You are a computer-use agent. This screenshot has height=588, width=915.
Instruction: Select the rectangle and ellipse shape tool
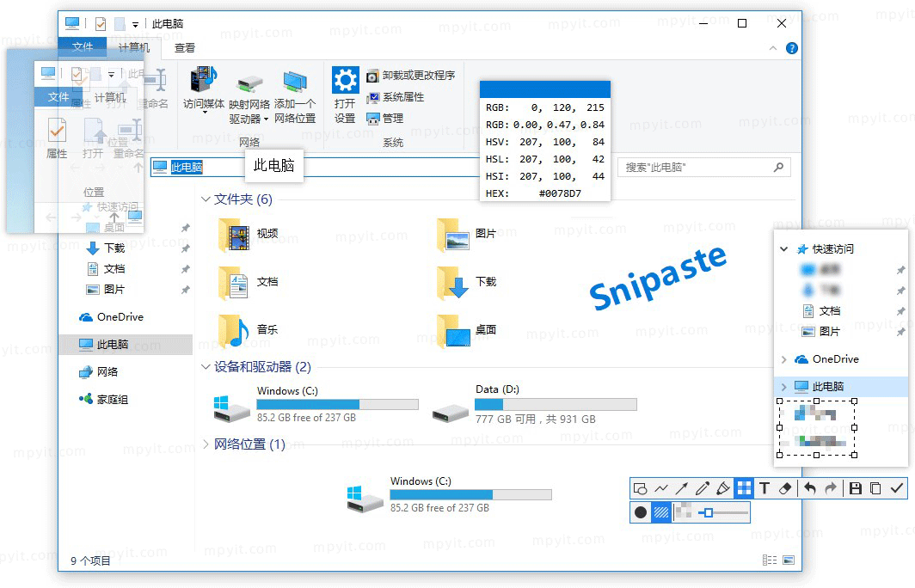pos(640,489)
